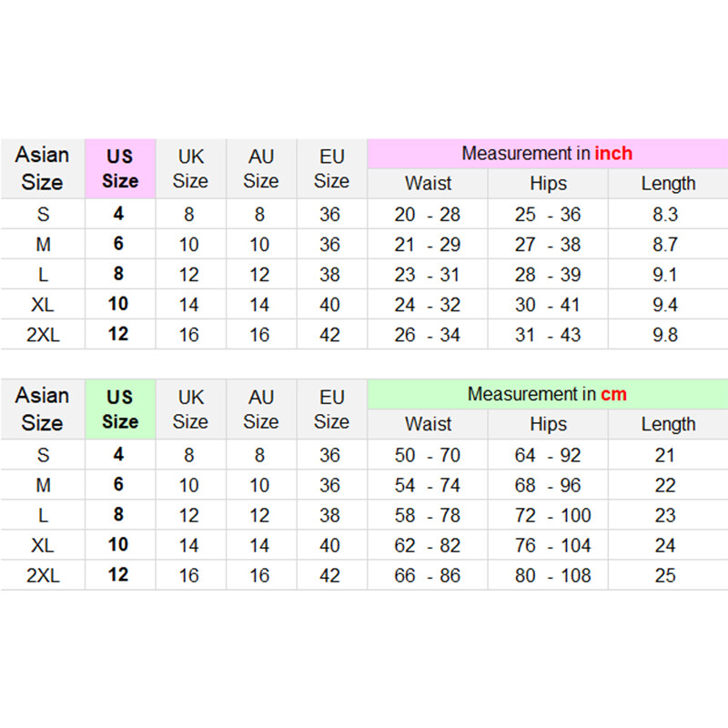Select the "Measurement in cm" header
728x728 pixels.
click(547, 394)
